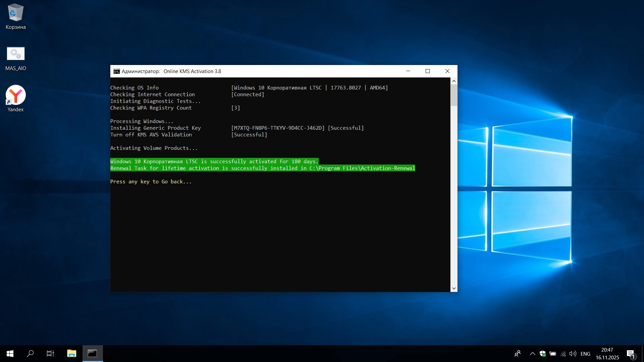Open the Windows Start menu

click(x=10, y=354)
